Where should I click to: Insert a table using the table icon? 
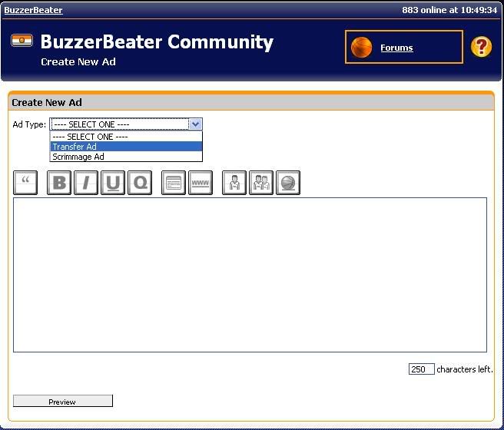pos(174,183)
